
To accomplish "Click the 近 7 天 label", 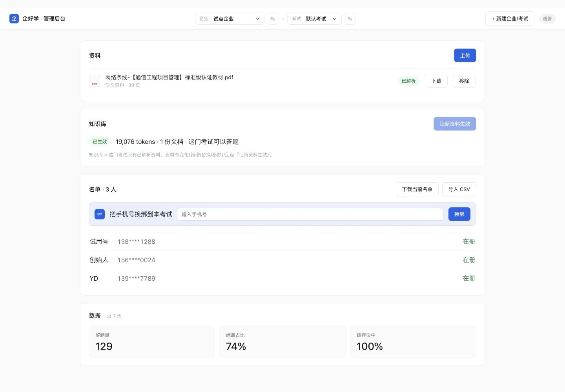I will (114, 316).
